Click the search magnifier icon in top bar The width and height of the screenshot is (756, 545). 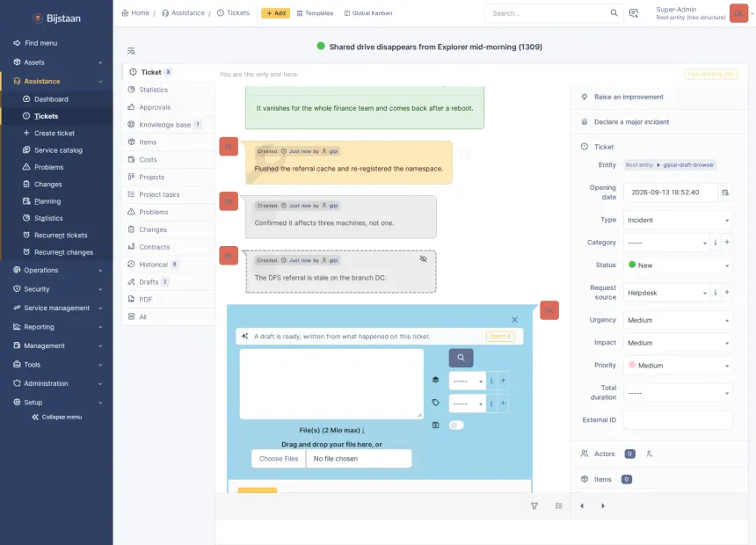614,13
